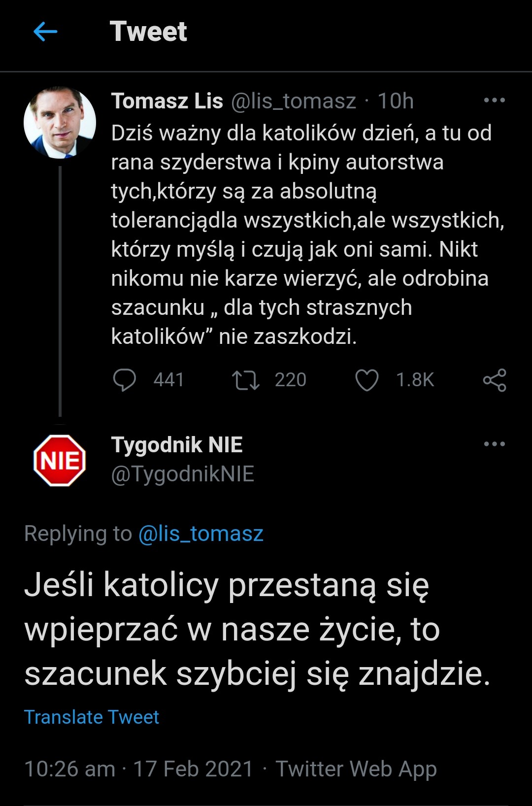Open the Tomasz Lis display name
Viewport: 532px width, 806px height.
point(167,101)
